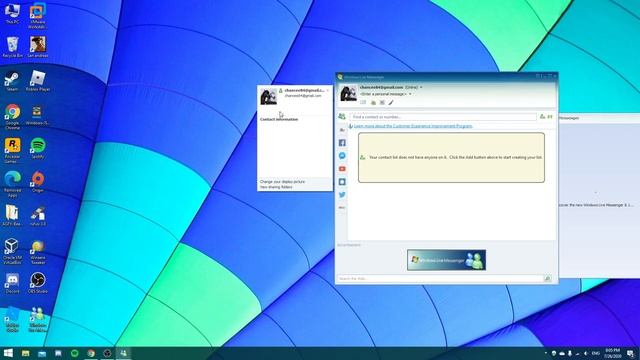Open the blue square icon above Twitter
Screen dimensions: 640x360
click(342, 182)
